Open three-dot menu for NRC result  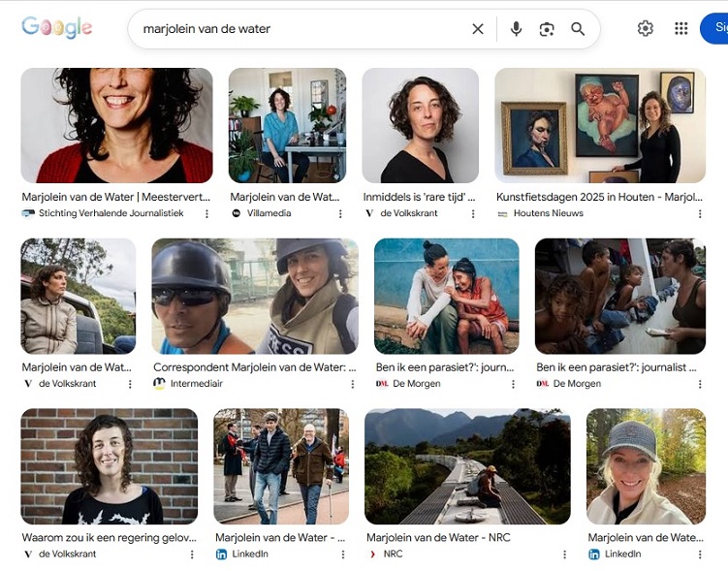pos(564,555)
